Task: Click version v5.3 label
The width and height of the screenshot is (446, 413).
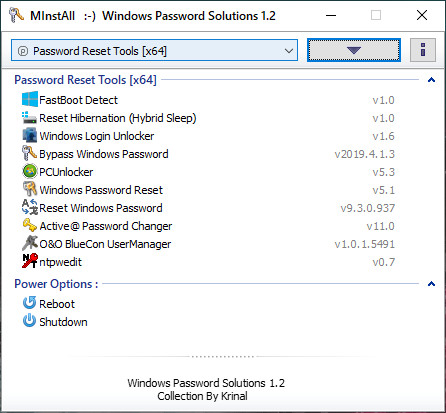Action: (384, 172)
